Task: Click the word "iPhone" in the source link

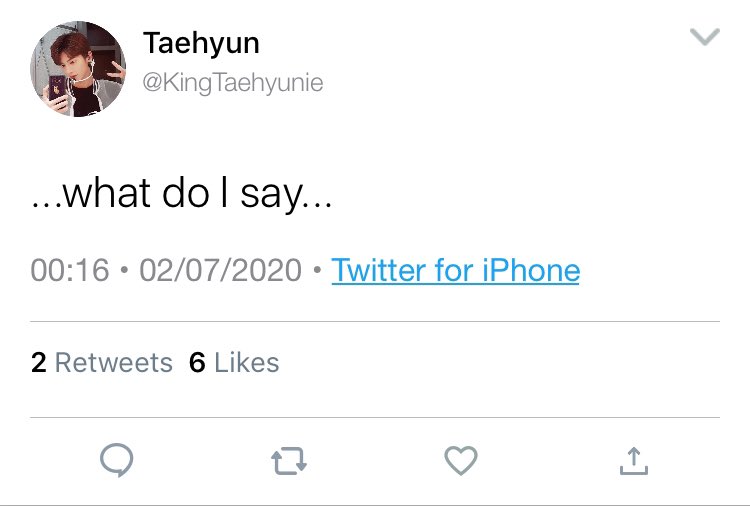Action: 531,270
